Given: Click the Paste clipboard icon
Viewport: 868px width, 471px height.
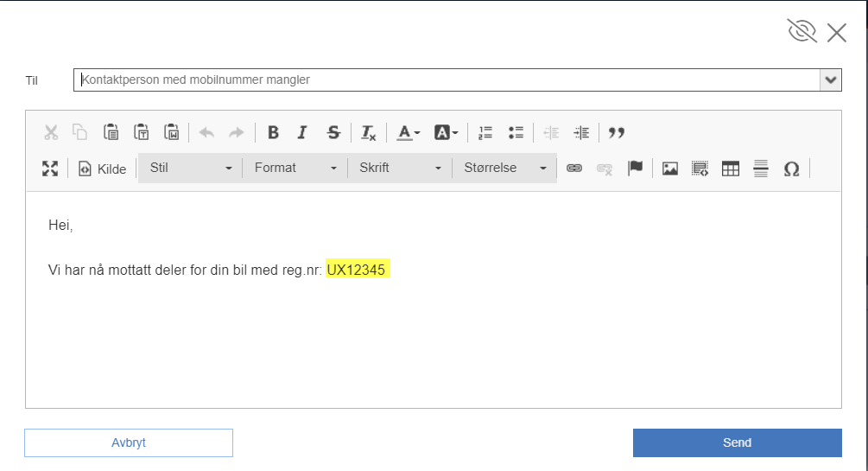Looking at the screenshot, I should [x=111, y=132].
